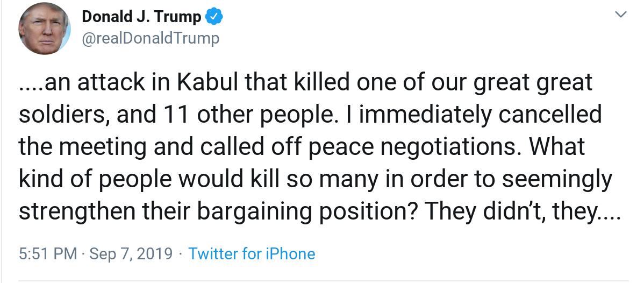Click the 5:51 PM timestamp

coord(48,253)
